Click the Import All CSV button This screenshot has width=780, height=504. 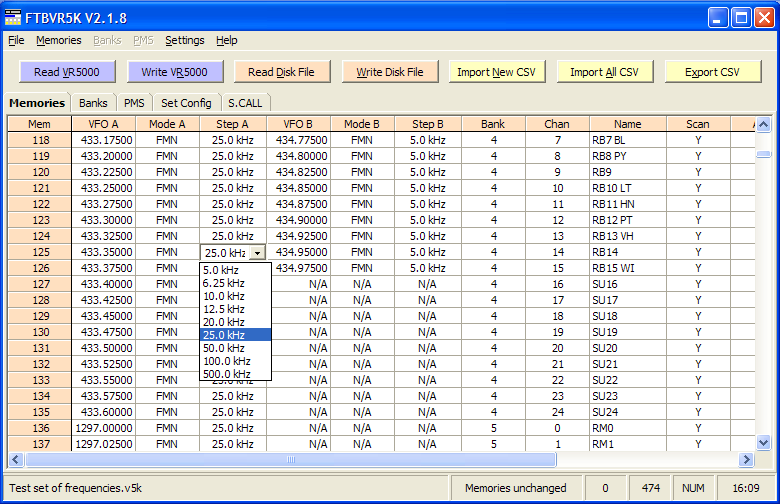(604, 72)
